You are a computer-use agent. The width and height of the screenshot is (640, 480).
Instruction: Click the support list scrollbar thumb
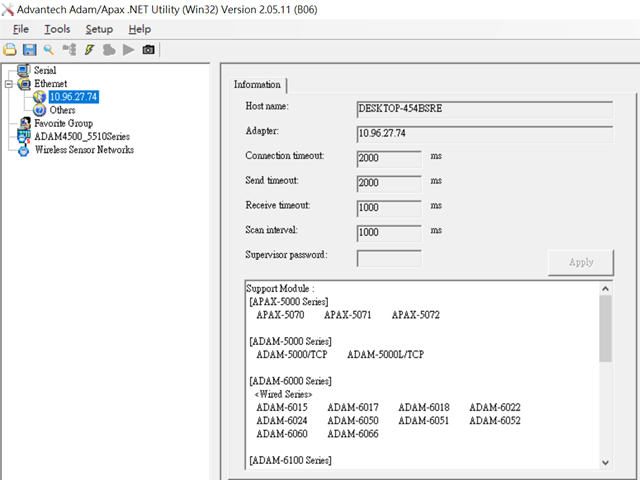point(605,329)
